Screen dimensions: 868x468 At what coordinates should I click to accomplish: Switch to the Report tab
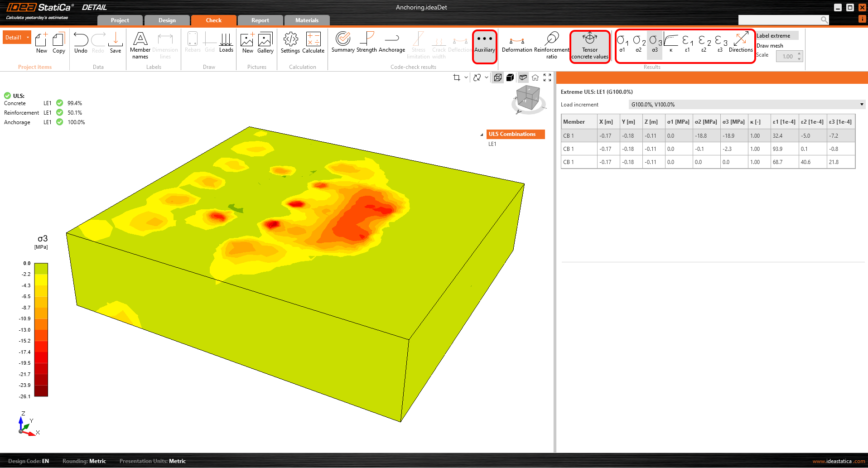(260, 20)
